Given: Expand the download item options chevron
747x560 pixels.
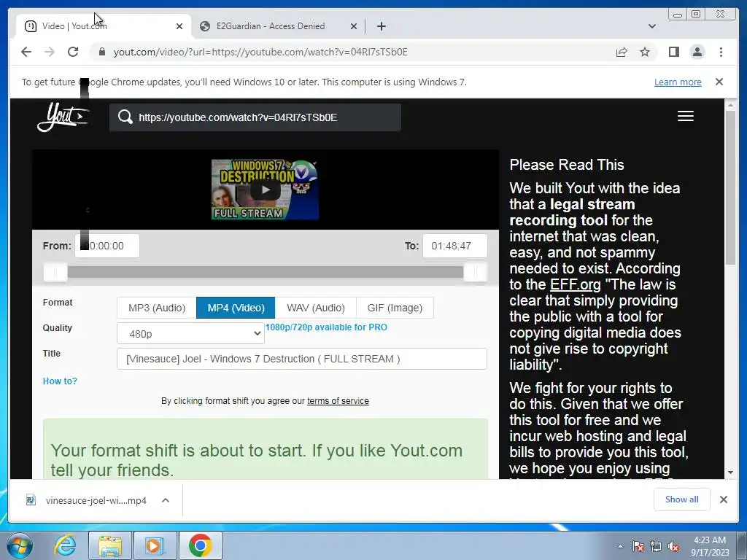Looking at the screenshot, I should (x=166, y=500).
